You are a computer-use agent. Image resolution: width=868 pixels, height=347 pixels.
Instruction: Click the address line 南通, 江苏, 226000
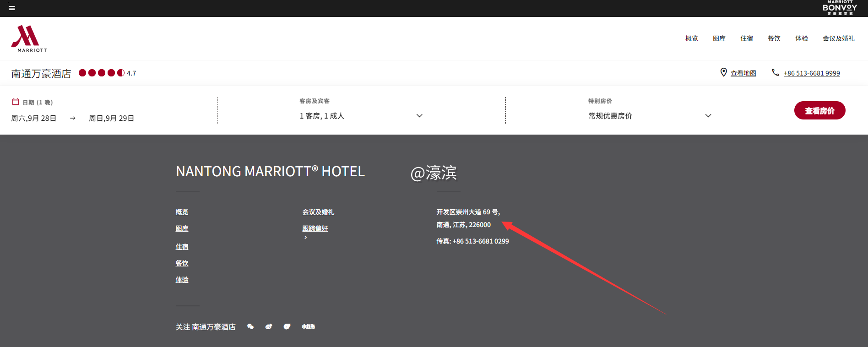[463, 225]
